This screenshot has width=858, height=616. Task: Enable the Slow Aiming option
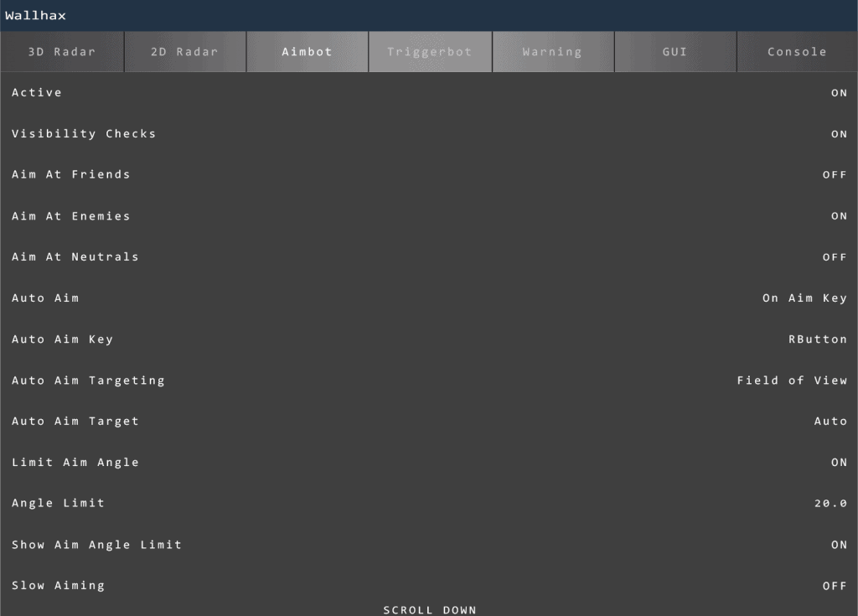coord(835,586)
